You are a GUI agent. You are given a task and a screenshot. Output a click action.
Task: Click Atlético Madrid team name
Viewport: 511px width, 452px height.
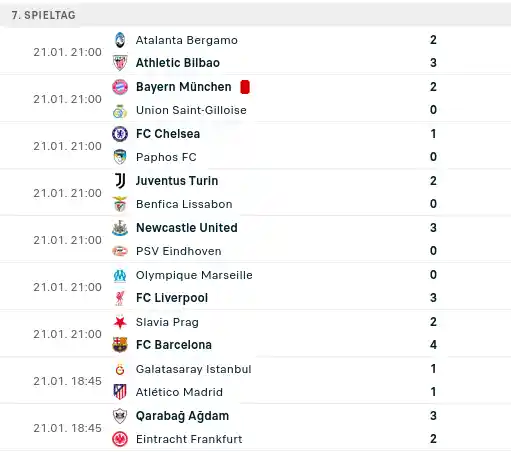[x=179, y=392]
